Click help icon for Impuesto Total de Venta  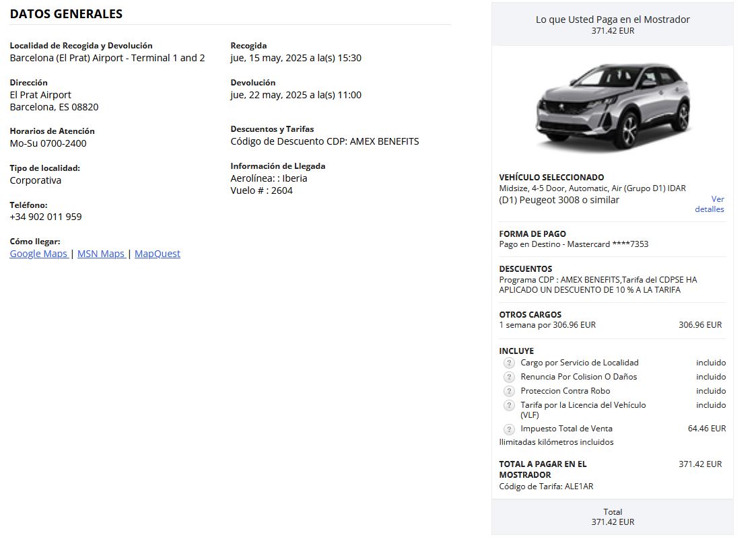tap(509, 429)
